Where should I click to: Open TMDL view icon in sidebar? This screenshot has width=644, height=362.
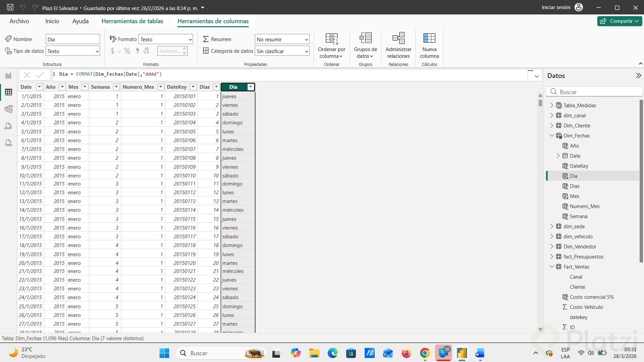click(x=8, y=143)
